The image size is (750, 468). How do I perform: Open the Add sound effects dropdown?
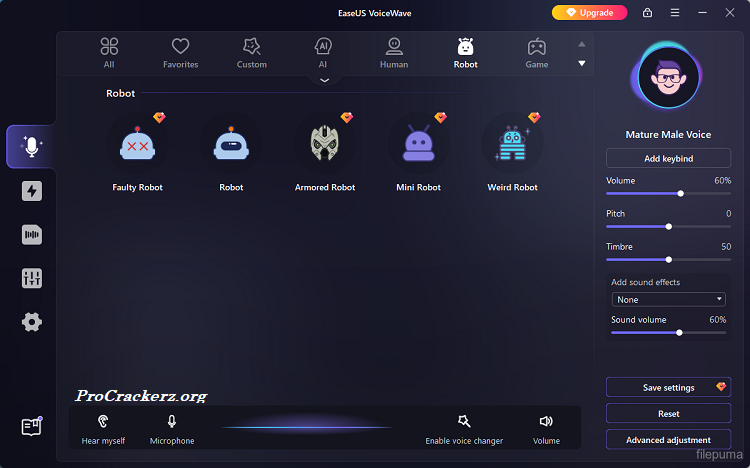pos(668,299)
